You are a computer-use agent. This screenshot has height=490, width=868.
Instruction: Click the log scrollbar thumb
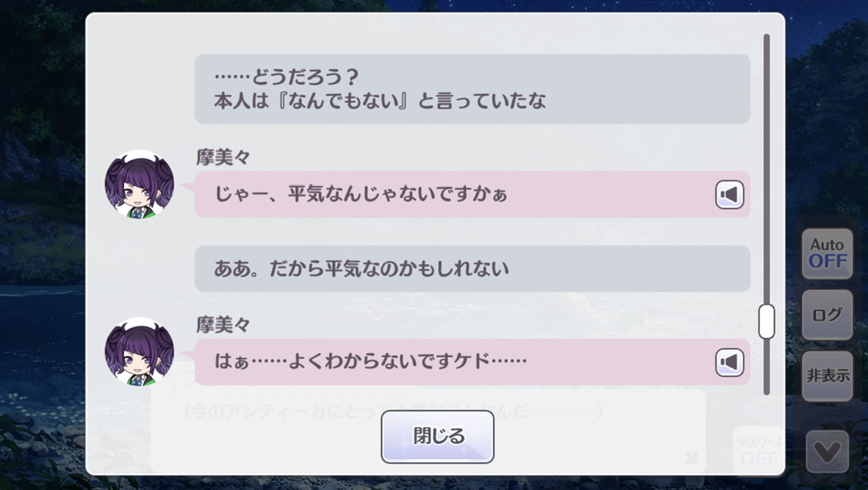point(766,321)
